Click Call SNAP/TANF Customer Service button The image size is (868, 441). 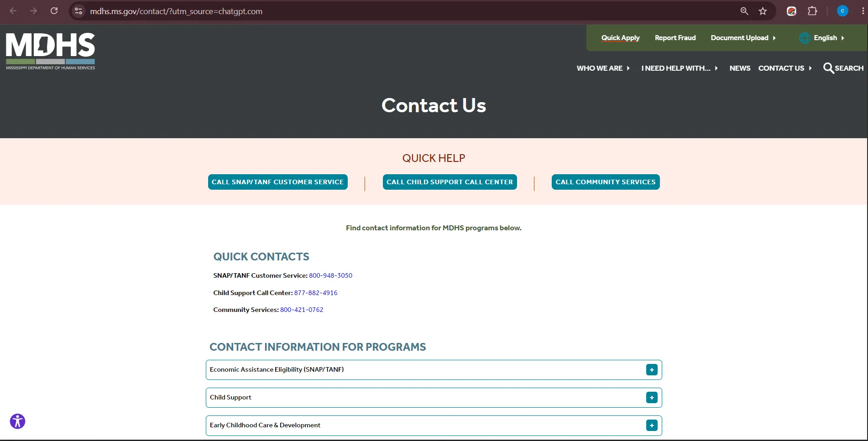coord(277,182)
